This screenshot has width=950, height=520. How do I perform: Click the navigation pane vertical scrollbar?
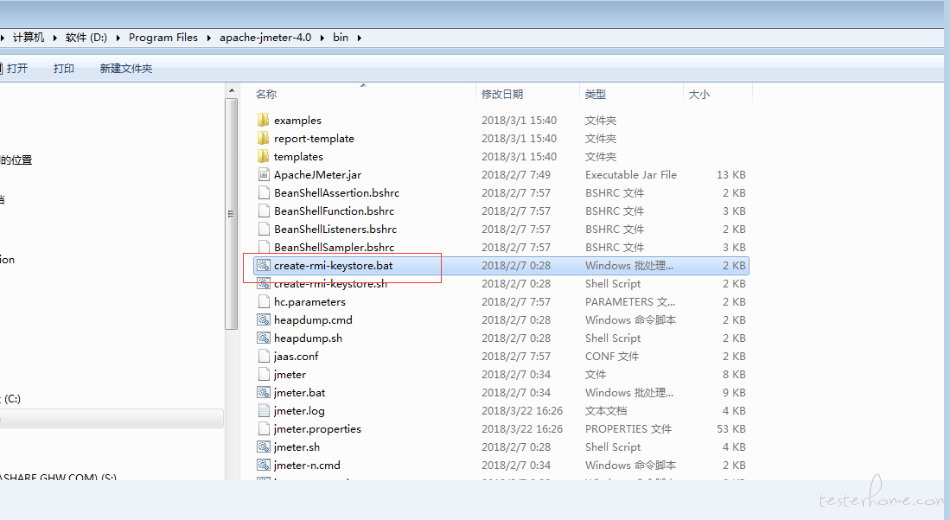coord(232,213)
